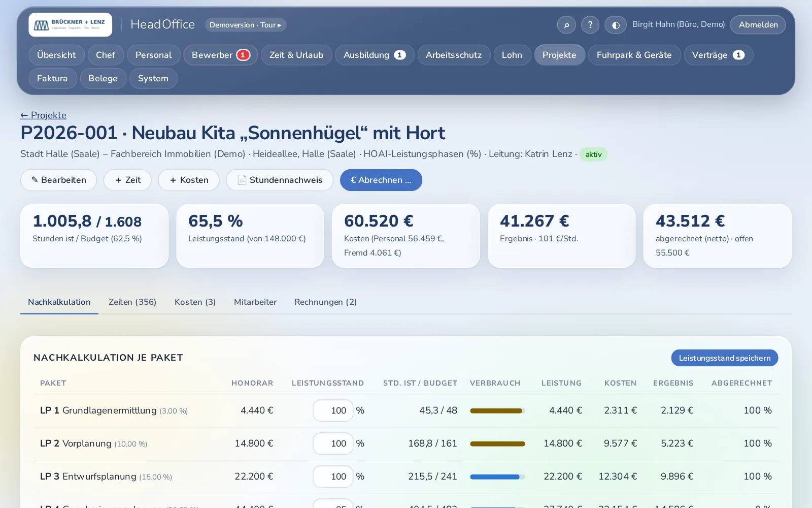Click the Brückner + Lenz logo
This screenshot has width=812, height=508.
[x=70, y=24]
